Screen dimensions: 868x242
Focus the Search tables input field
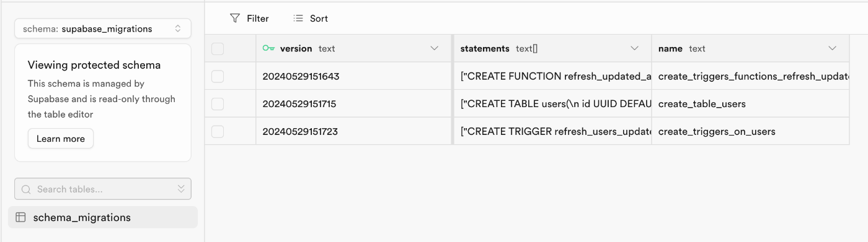click(x=103, y=189)
